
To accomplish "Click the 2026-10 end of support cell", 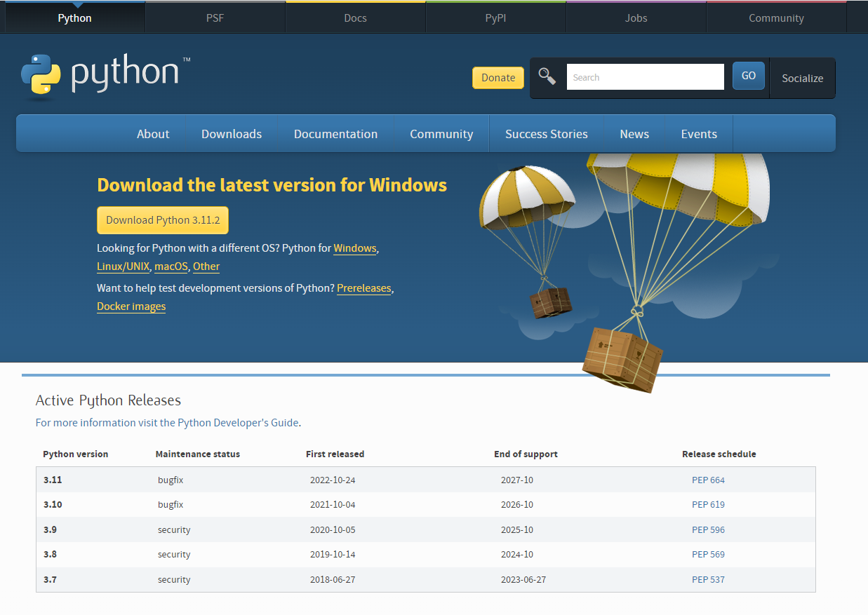I will point(517,505).
